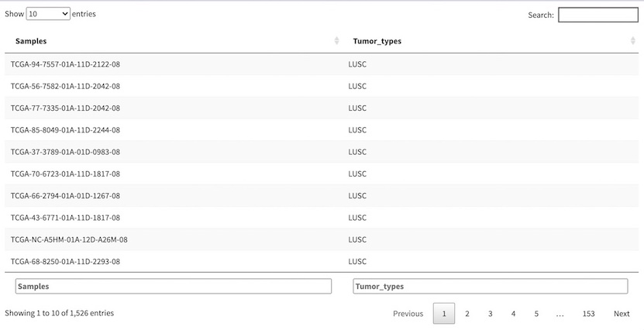The height and width of the screenshot is (330, 644).
Task: Go to the Previous page
Action: click(408, 314)
